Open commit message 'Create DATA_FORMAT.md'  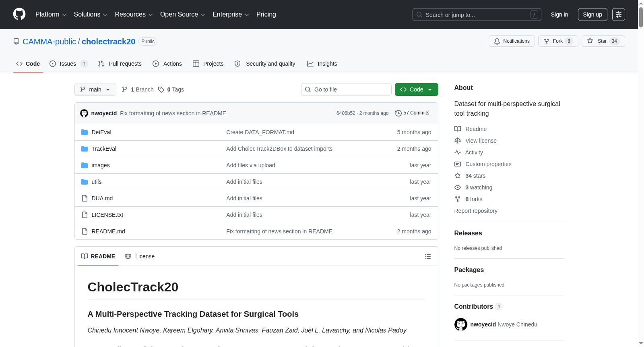click(x=260, y=132)
